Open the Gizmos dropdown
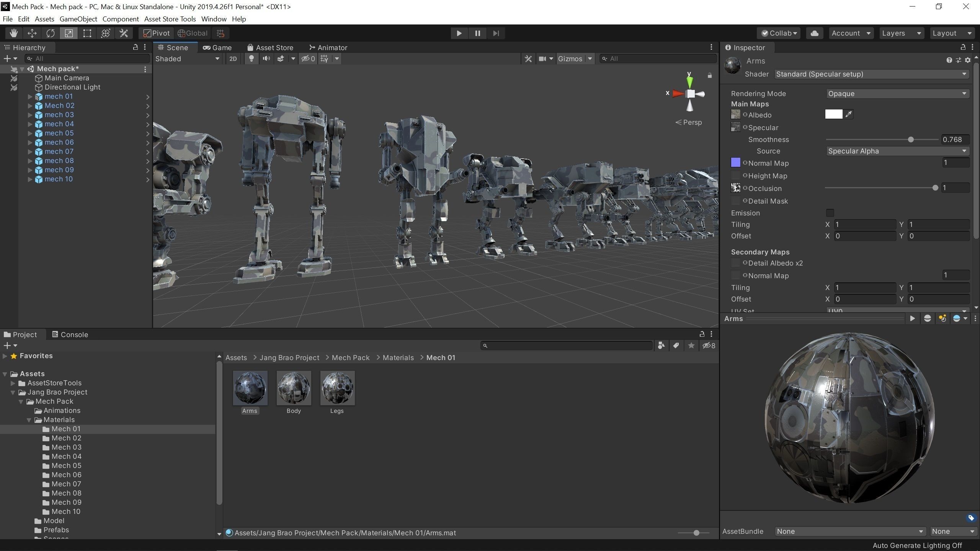The image size is (980, 551). (x=575, y=59)
